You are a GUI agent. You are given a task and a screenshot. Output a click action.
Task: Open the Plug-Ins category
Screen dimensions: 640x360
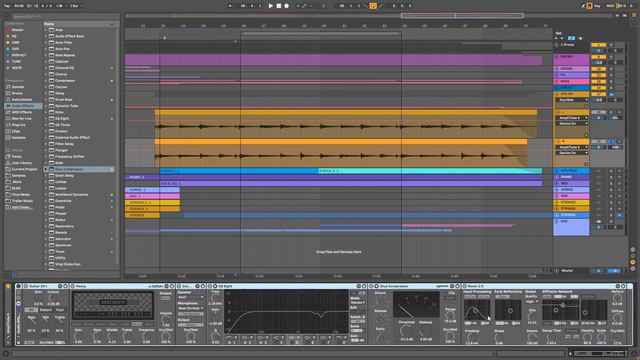(18, 125)
